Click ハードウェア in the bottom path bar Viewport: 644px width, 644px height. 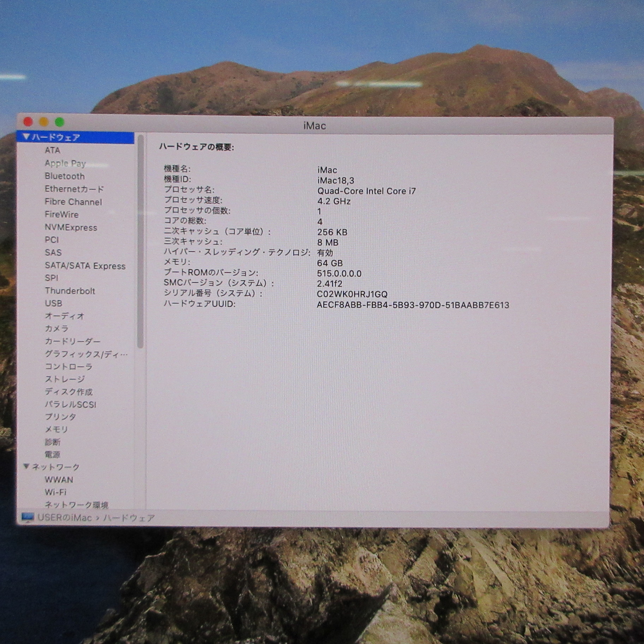[x=129, y=518]
